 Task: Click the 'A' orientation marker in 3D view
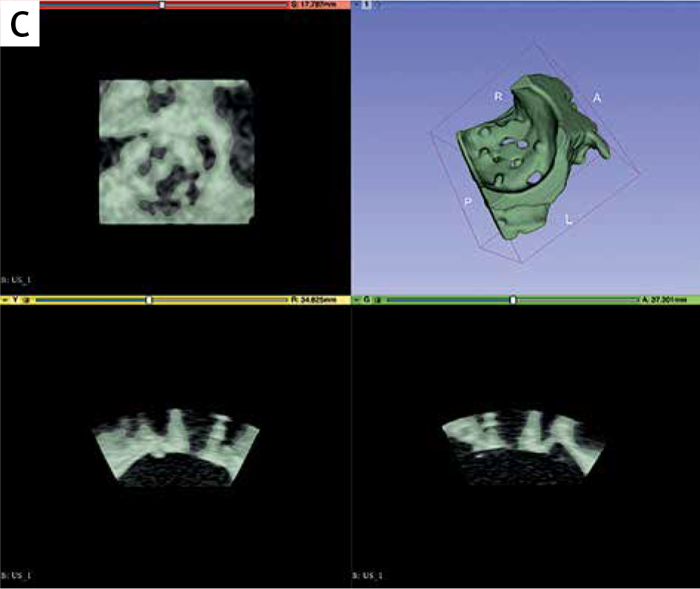pos(597,98)
